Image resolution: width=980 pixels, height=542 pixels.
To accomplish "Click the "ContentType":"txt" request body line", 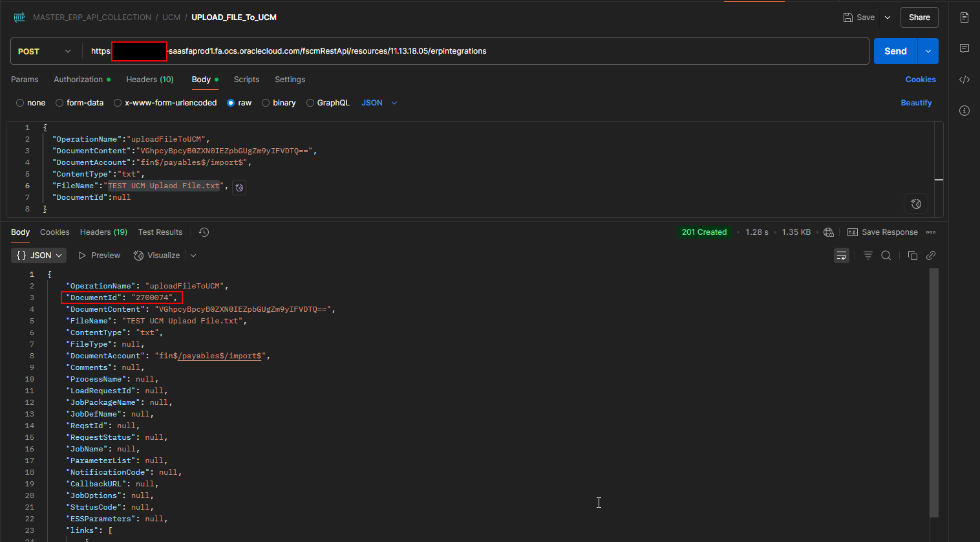I will [x=98, y=174].
